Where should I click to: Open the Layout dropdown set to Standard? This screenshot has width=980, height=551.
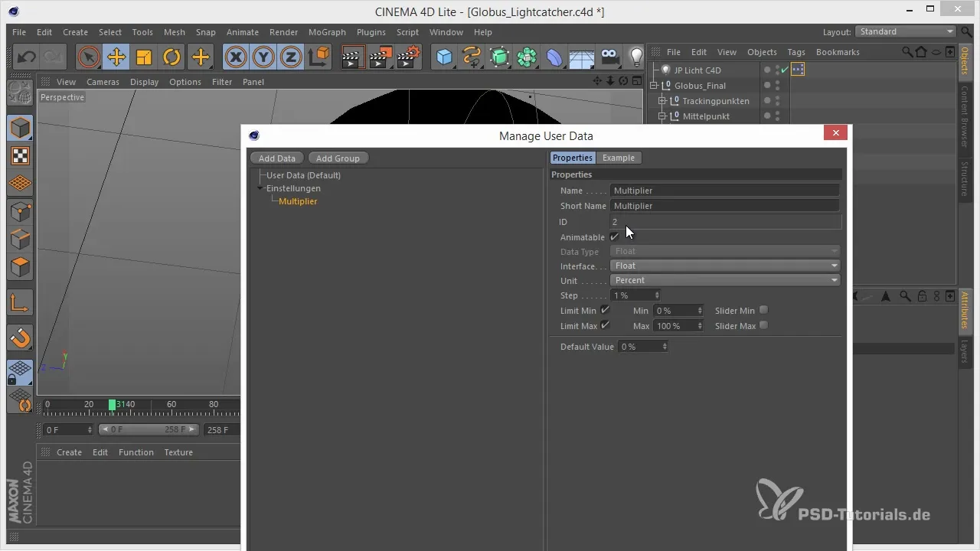point(906,31)
